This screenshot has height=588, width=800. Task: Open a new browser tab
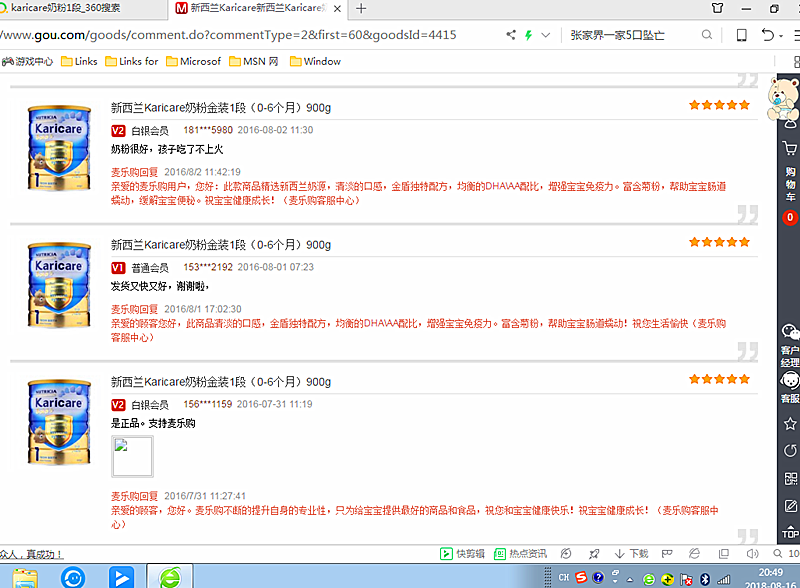coord(361,9)
